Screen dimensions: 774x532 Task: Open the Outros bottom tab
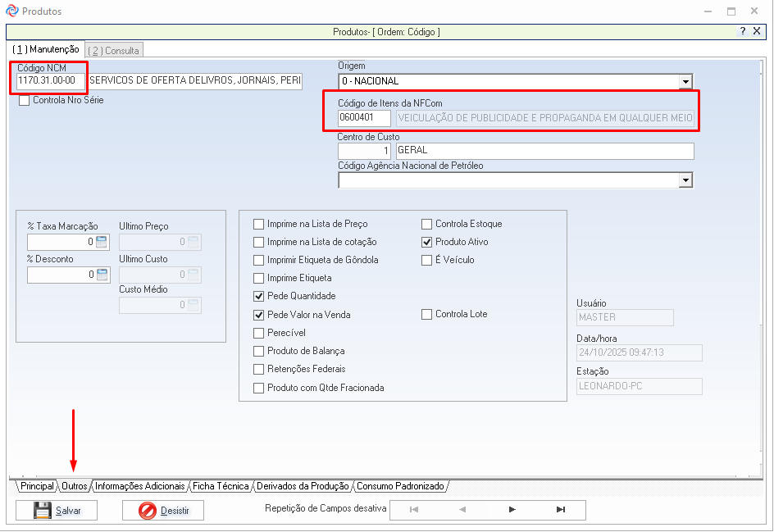(74, 486)
